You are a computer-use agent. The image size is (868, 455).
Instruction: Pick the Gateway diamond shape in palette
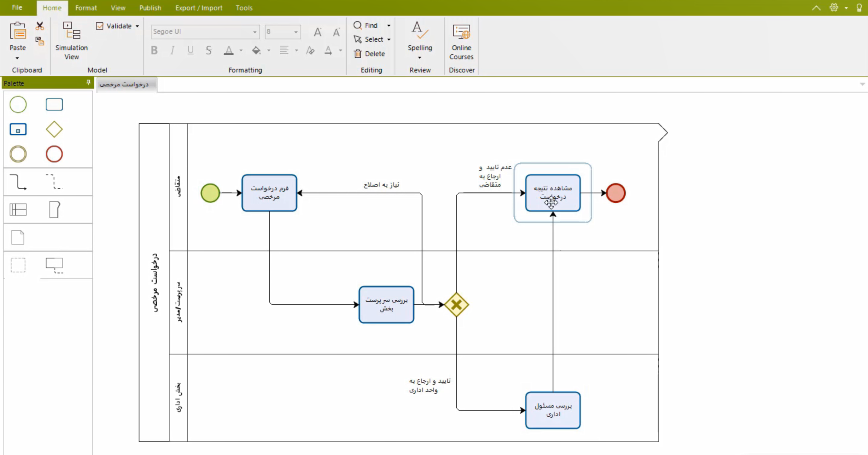pos(54,130)
